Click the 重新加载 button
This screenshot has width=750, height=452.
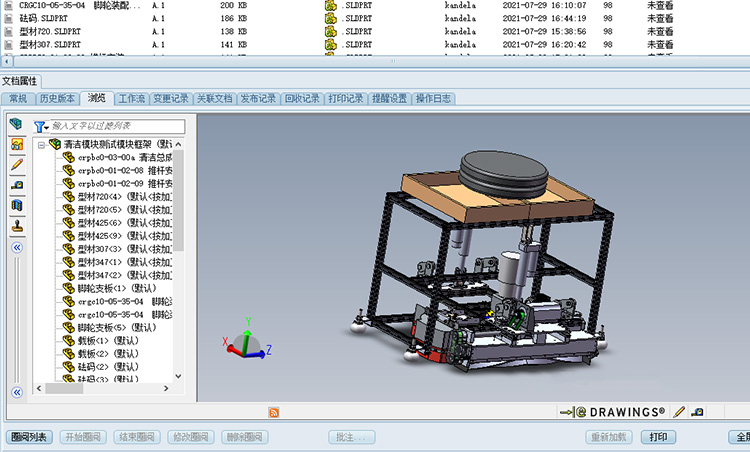(608, 437)
